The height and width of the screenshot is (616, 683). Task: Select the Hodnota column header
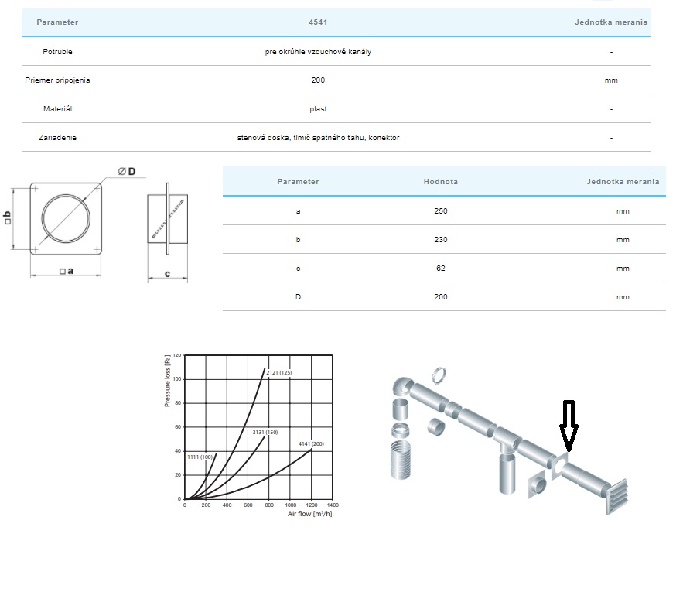[440, 182]
